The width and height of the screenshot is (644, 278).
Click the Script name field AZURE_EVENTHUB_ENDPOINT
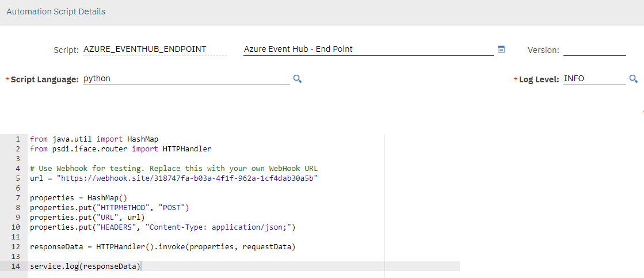(x=154, y=49)
